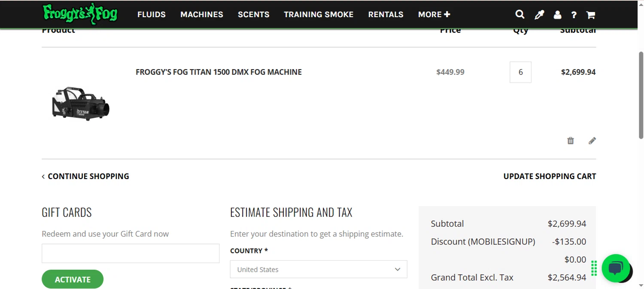The image size is (644, 289).
Task: Open the Scents menu
Action: 254,14
